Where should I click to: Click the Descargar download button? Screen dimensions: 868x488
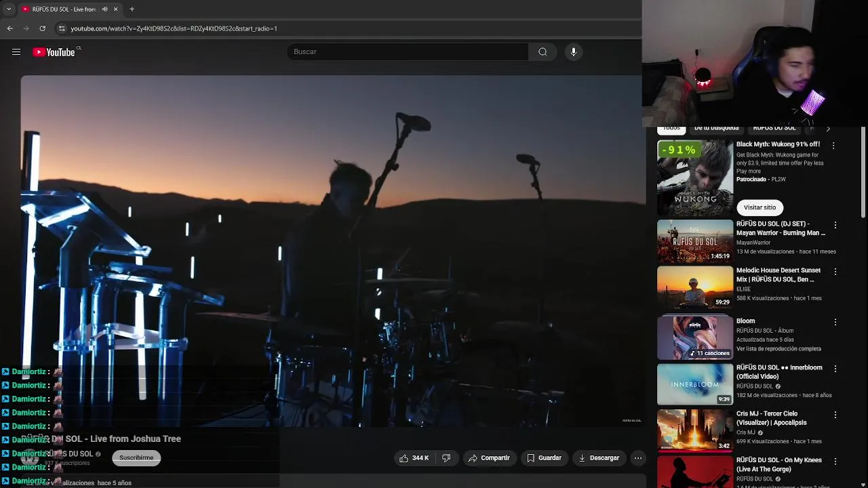coord(599,458)
